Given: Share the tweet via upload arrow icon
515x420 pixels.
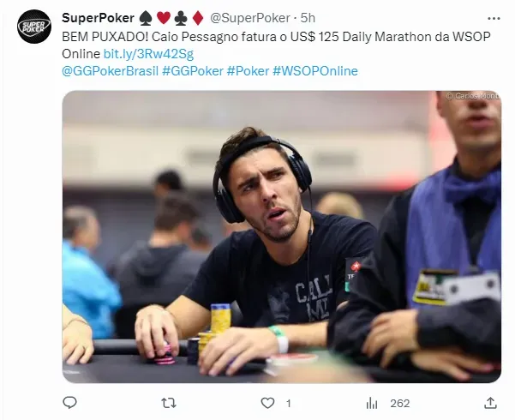Looking at the screenshot, I should coord(490,403).
